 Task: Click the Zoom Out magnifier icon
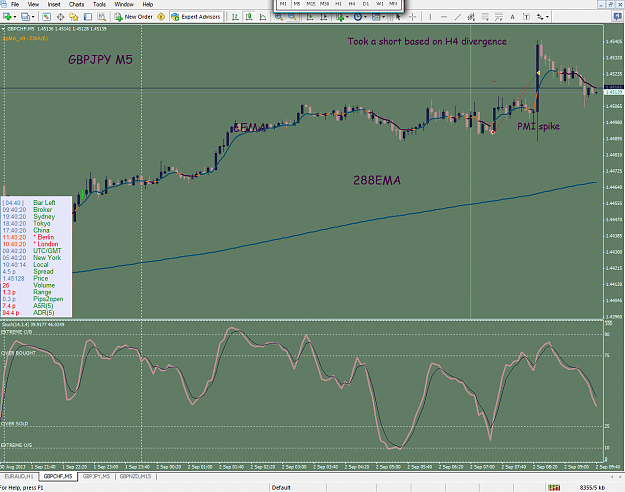click(x=292, y=17)
